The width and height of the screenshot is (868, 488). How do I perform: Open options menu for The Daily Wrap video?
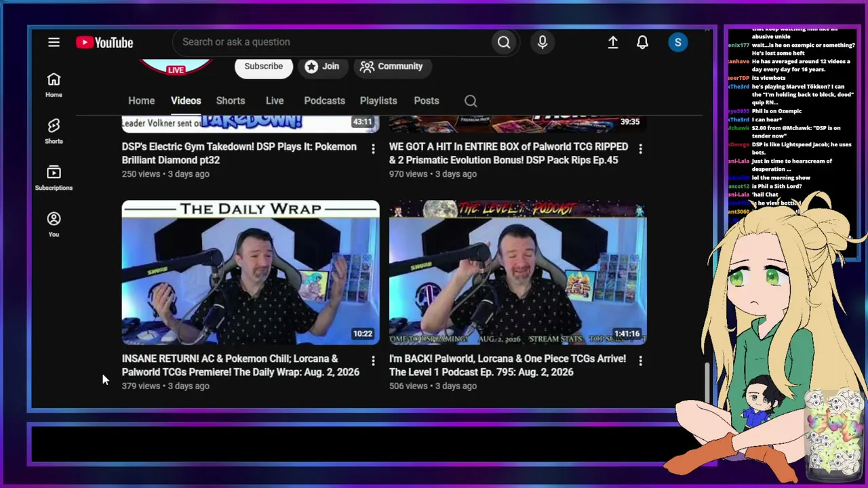(x=373, y=361)
